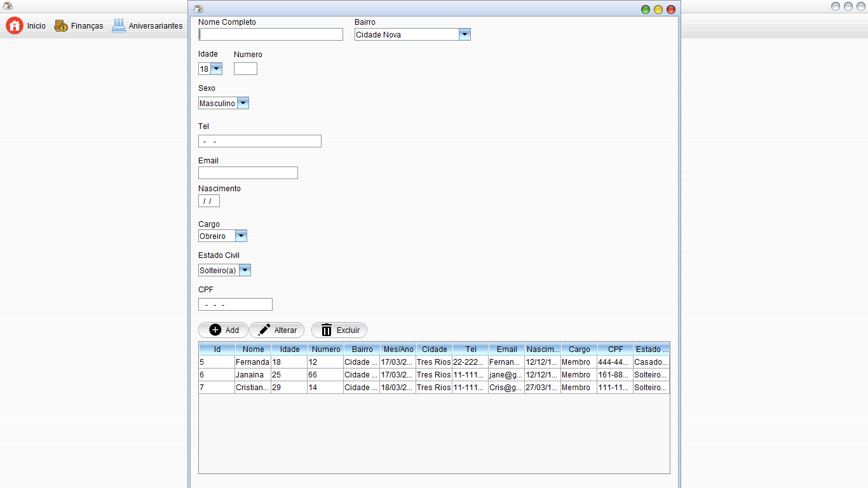This screenshot has height=488, width=868.
Task: Click the Numero column header in table
Action: [x=326, y=349]
